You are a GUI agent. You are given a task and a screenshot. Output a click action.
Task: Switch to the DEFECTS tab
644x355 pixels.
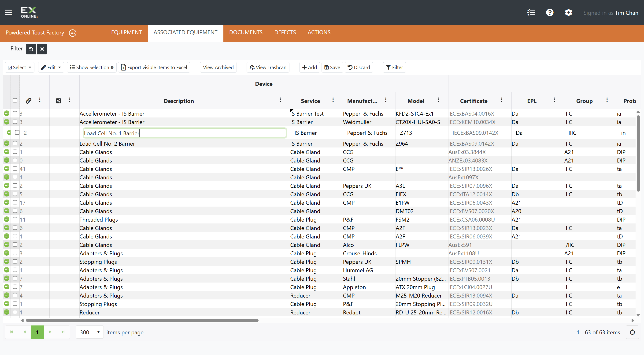tap(285, 33)
